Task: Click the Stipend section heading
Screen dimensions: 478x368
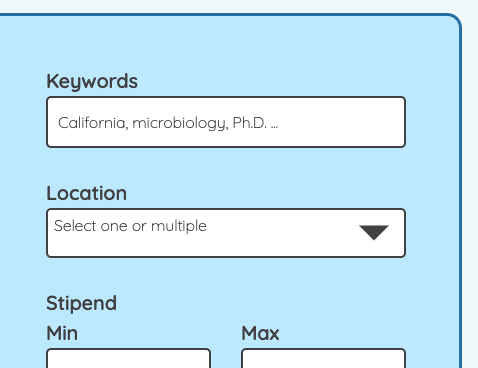Action: click(x=82, y=303)
